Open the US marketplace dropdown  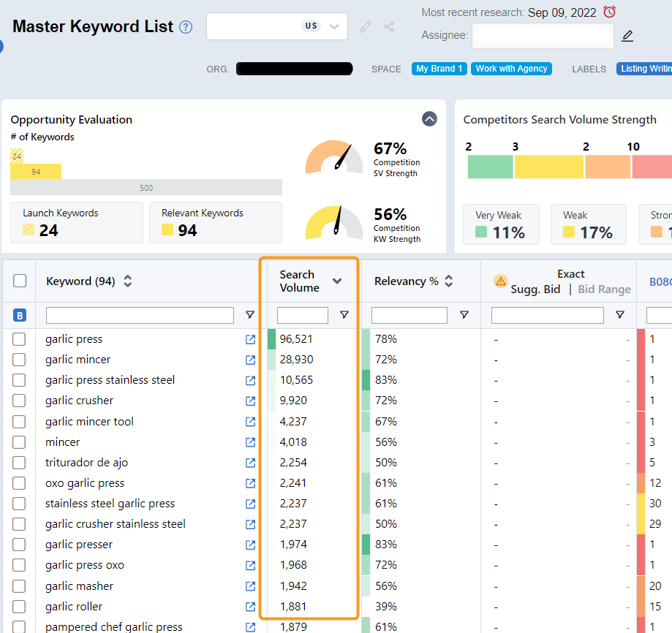point(277,26)
